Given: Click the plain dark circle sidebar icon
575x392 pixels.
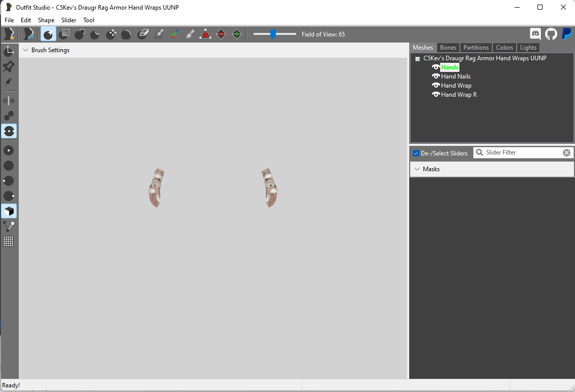Looking at the screenshot, I should coord(9,166).
